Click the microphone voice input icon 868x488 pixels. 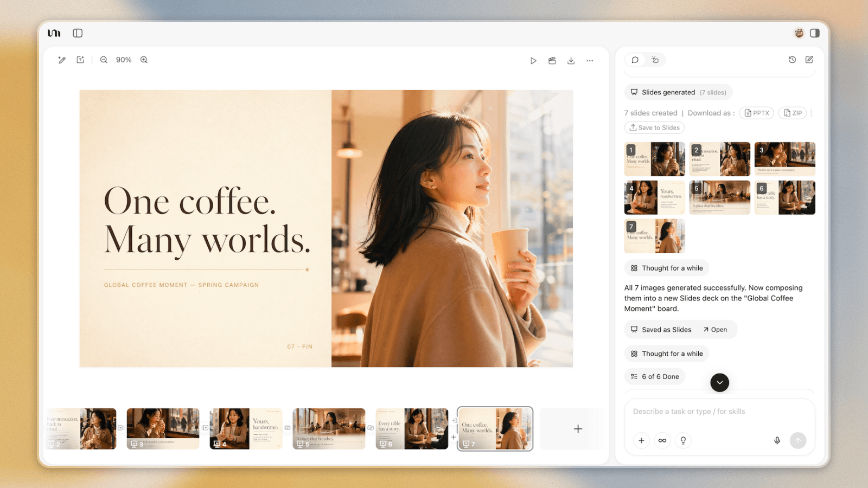point(777,440)
